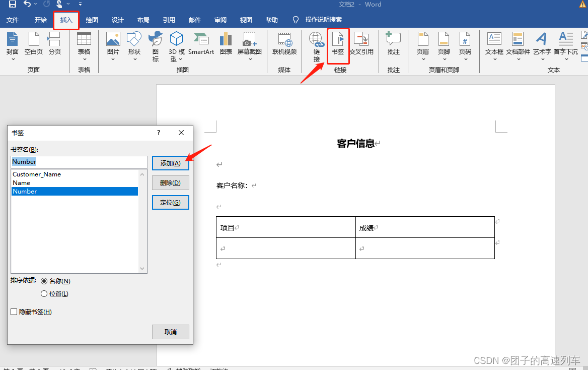Insert a page break (分页)

(x=54, y=44)
